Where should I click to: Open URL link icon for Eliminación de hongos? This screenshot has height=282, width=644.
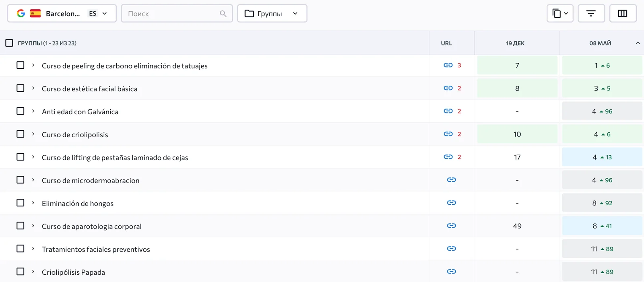[452, 203]
